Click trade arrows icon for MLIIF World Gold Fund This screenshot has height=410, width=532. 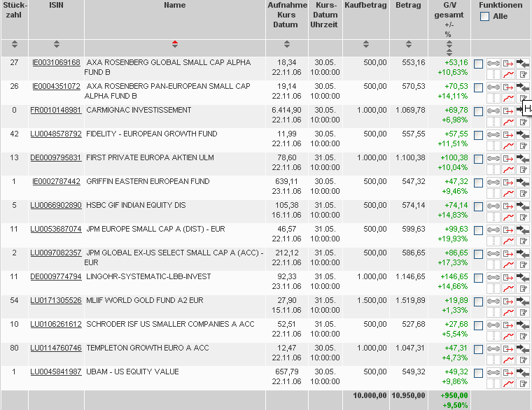click(522, 301)
